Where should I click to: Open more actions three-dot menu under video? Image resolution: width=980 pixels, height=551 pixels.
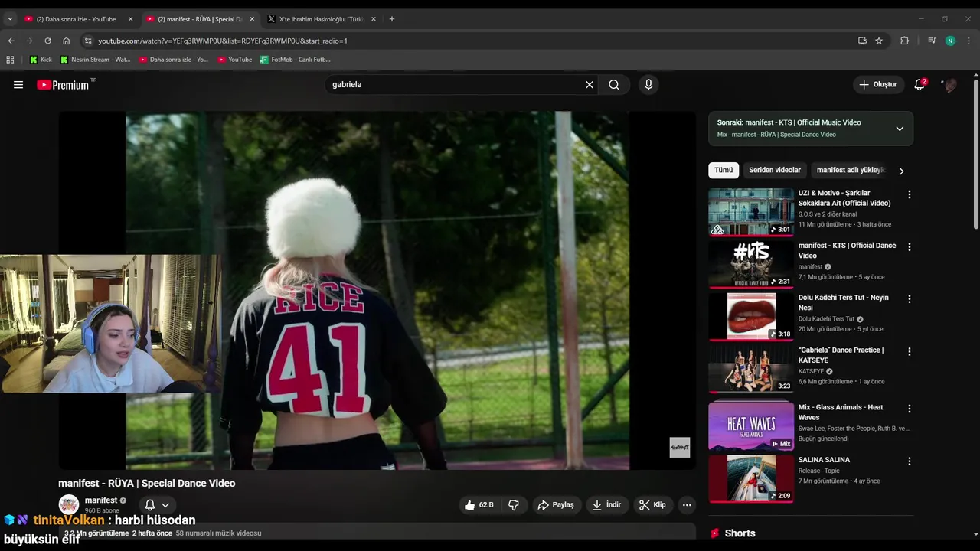[x=687, y=505]
